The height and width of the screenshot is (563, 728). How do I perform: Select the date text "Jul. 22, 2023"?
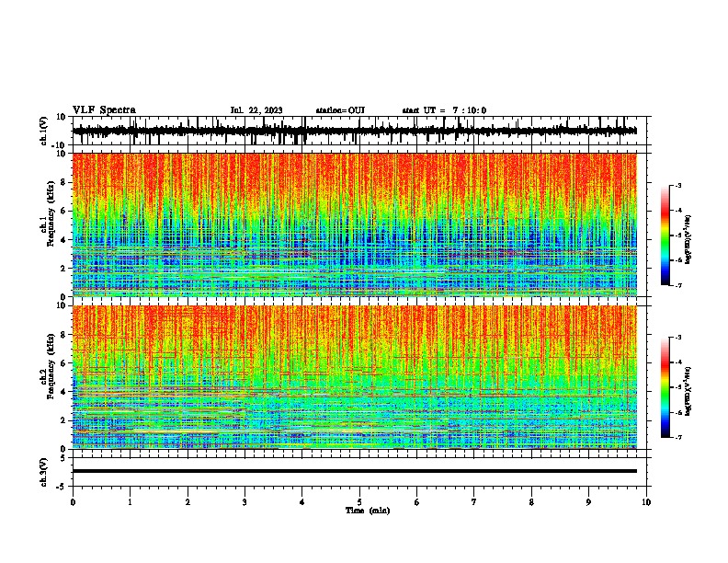coord(256,110)
